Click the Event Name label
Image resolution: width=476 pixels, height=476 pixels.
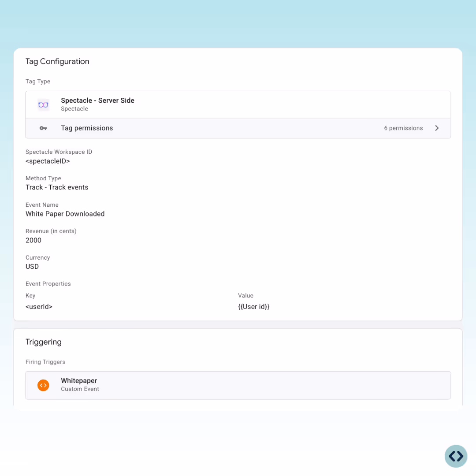pos(42,205)
